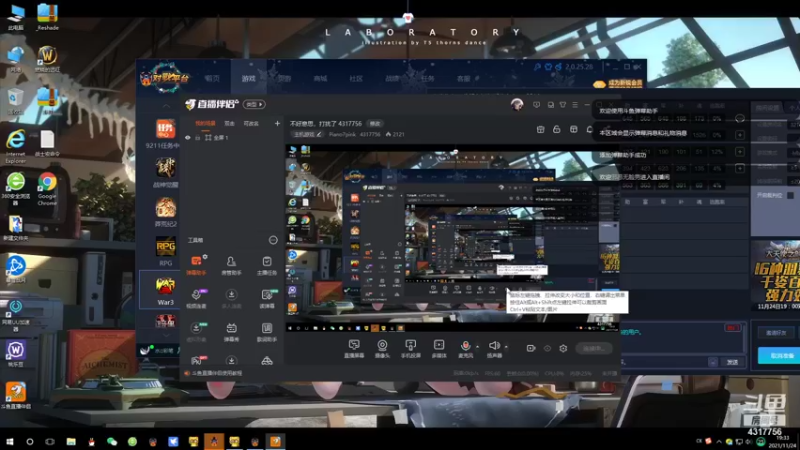The width and height of the screenshot is (800, 450).
Task: Open File Explorer from the taskbar
Action: point(71,441)
